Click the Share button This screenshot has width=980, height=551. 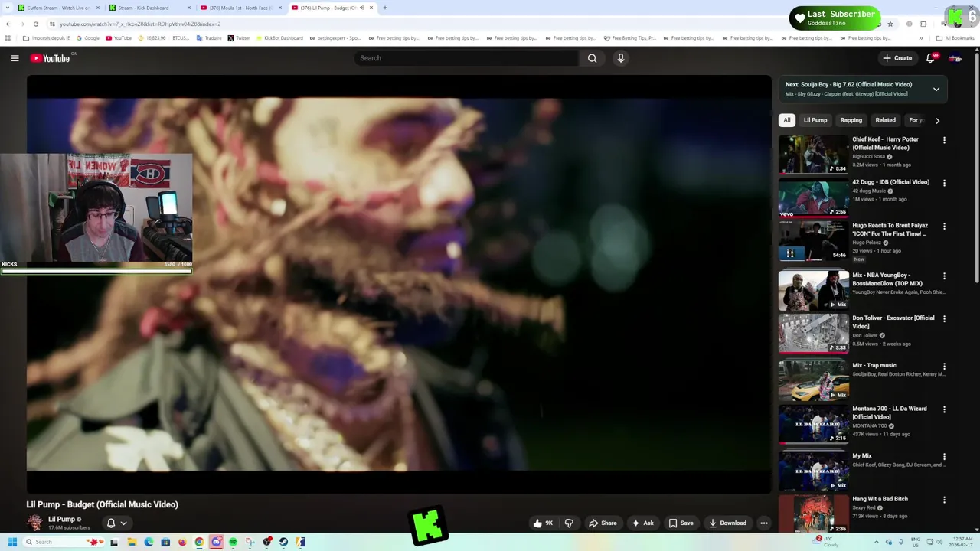pos(603,523)
